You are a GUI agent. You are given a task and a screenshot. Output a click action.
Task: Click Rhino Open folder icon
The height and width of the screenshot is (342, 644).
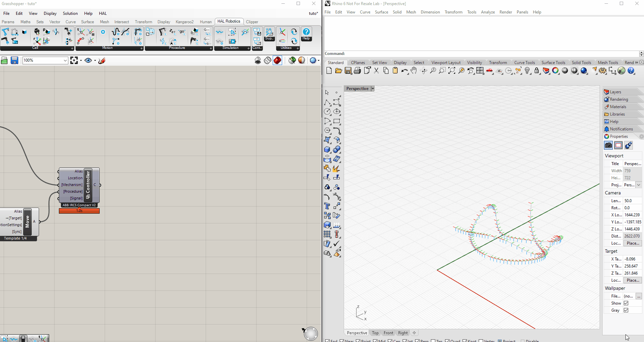338,70
